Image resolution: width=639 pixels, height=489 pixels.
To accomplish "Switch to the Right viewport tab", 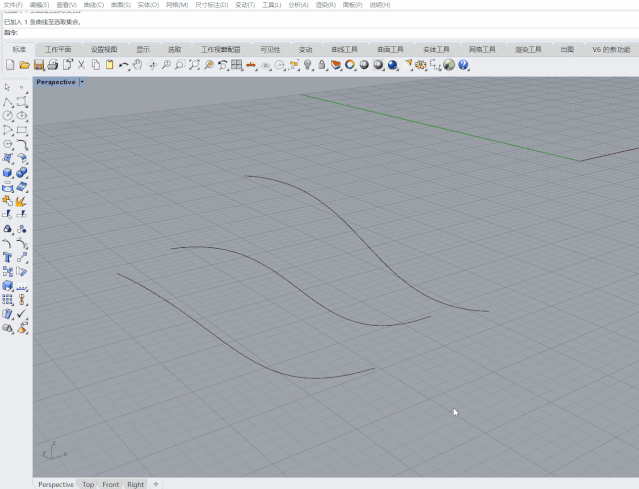I will tap(135, 484).
